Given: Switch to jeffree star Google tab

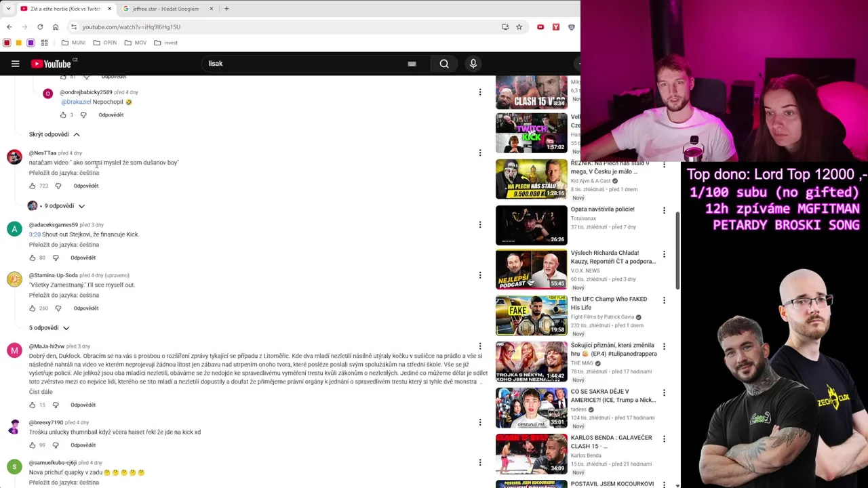Looking at the screenshot, I should (x=165, y=9).
